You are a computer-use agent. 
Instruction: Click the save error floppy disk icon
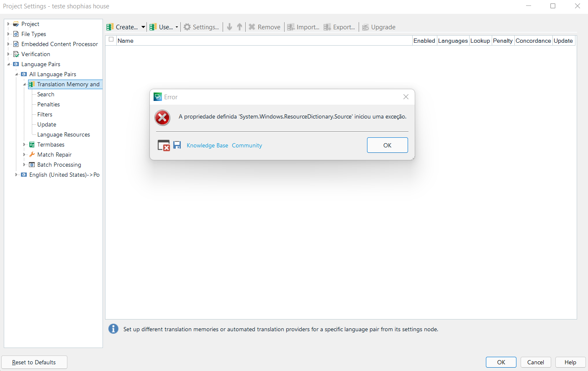click(x=177, y=145)
